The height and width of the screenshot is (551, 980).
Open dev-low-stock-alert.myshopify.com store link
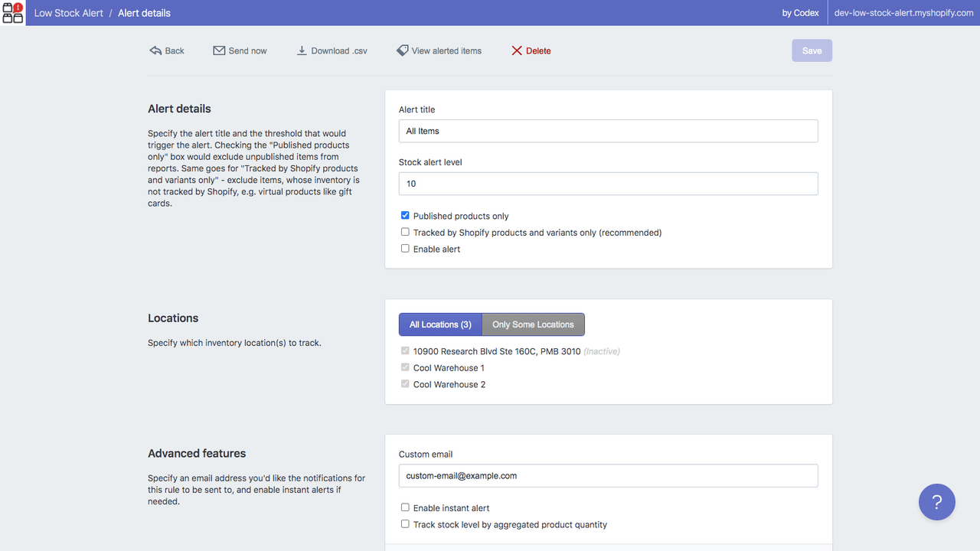(x=903, y=13)
